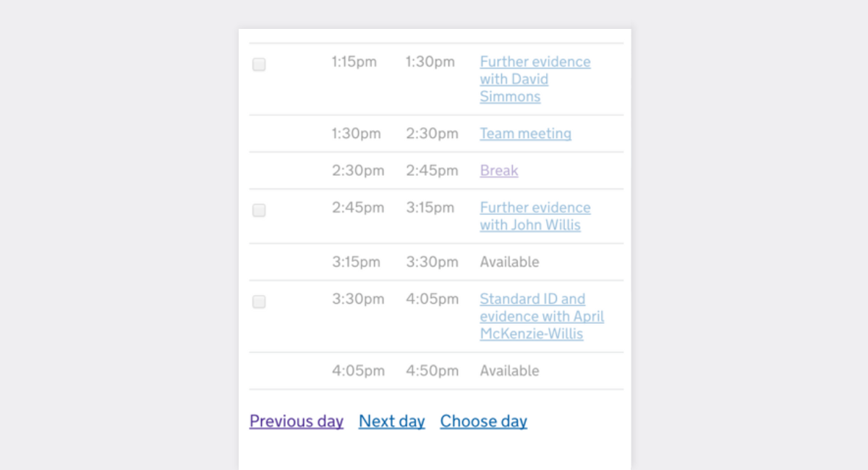The image size is (868, 470).
Task: Click the 3:15pm end time beside John Willis
Action: [430, 208]
